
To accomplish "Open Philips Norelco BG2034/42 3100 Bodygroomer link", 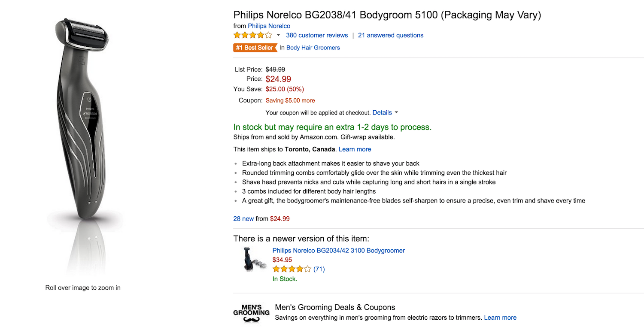I will coord(338,250).
